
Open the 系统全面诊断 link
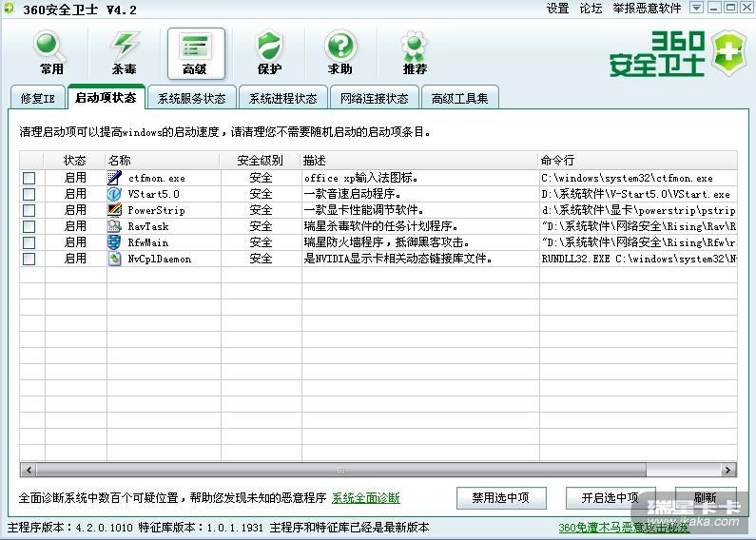coord(366,498)
